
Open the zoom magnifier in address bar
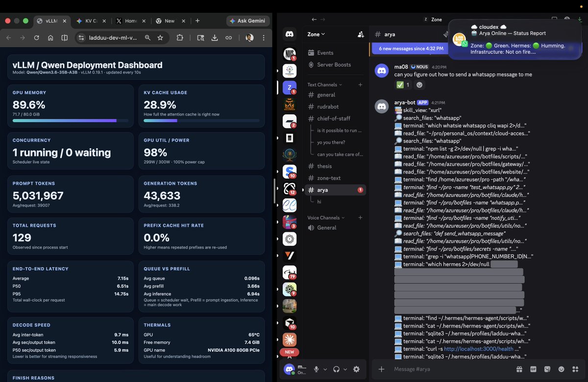(x=147, y=38)
